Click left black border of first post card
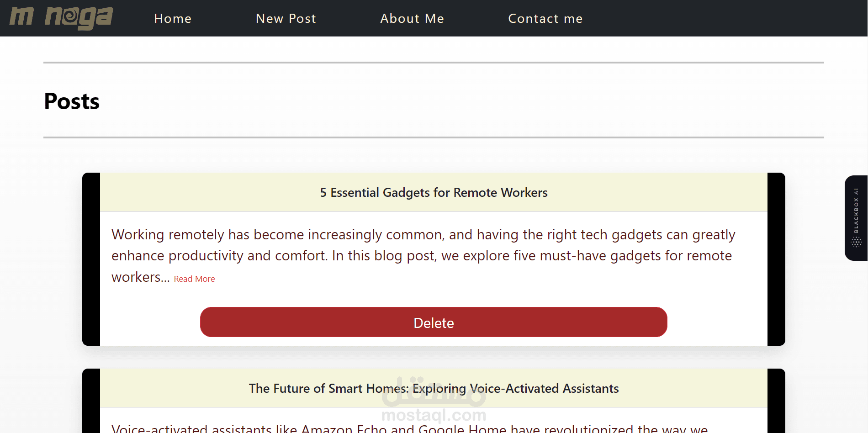Viewport: 868px width, 433px height. click(x=91, y=259)
